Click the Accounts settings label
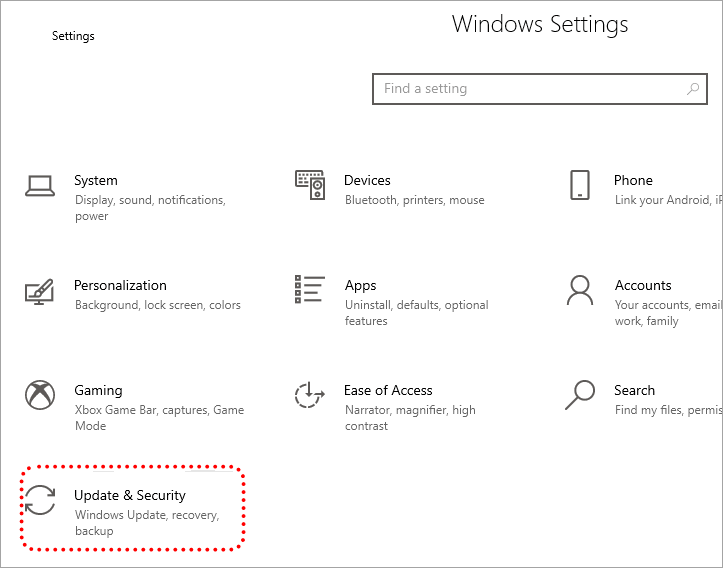The height and width of the screenshot is (568, 723). pos(643,286)
